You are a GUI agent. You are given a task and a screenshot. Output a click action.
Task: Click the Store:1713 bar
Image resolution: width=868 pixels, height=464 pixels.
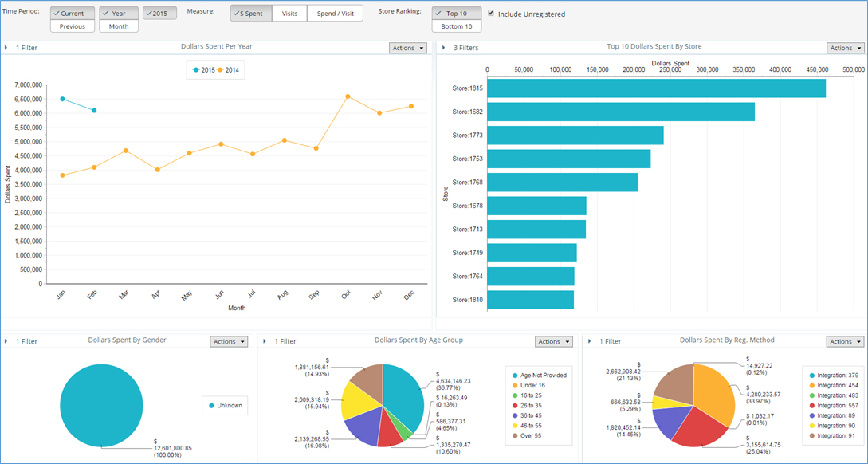tap(536, 230)
